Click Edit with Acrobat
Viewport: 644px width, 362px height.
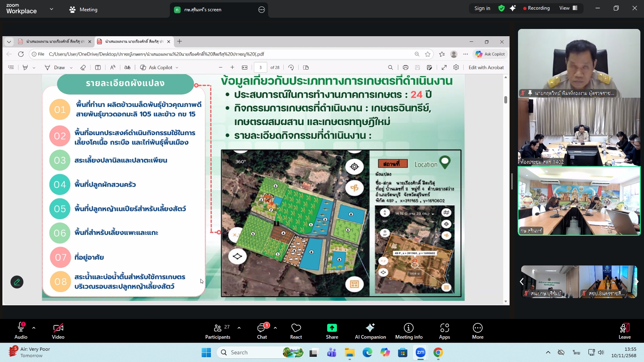(x=487, y=67)
